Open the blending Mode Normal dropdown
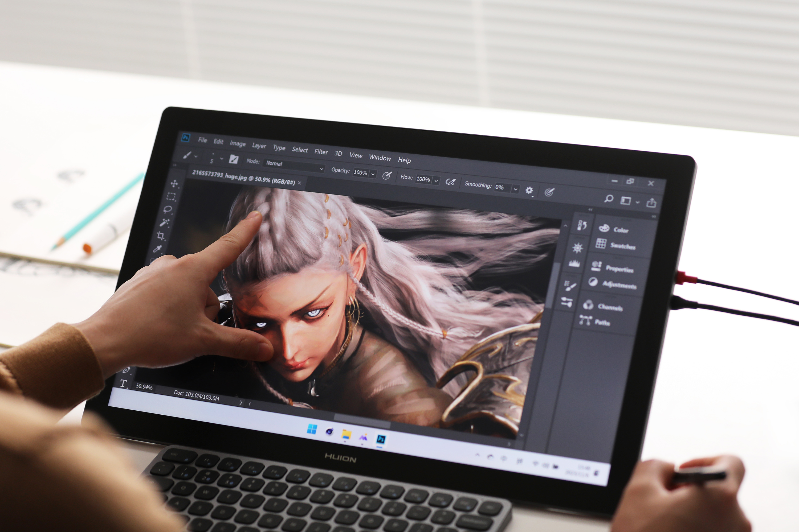This screenshot has width=799, height=532. coord(294,165)
